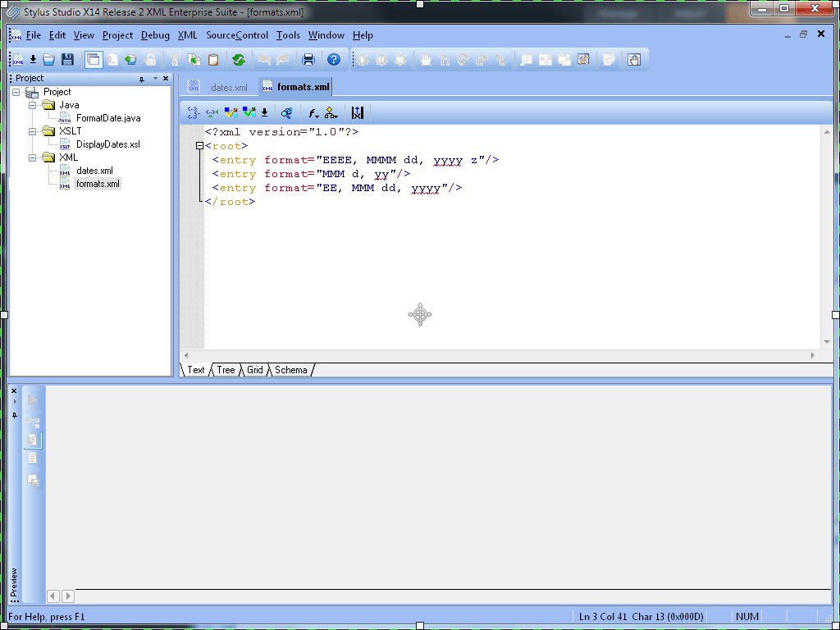
Task: Click the Print icon on main toolbar
Action: coord(306,59)
